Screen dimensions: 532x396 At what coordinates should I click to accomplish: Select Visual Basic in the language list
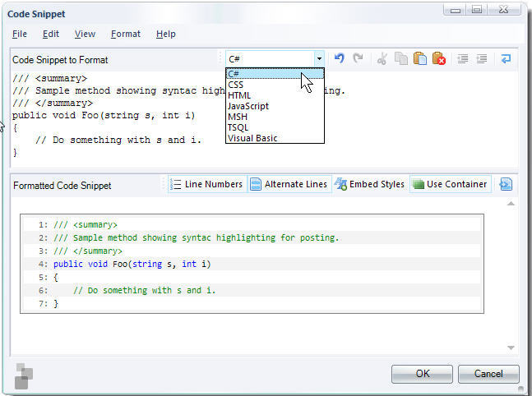[x=275, y=138]
